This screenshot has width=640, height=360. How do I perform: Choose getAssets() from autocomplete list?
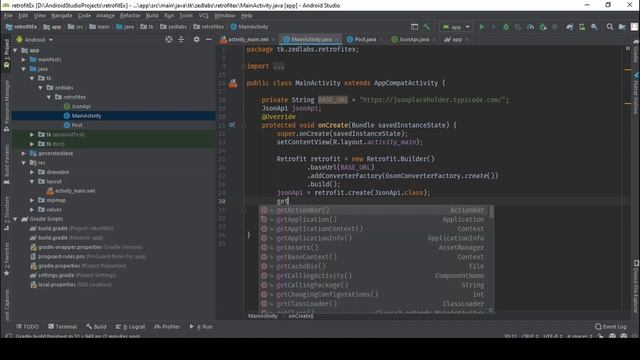click(375, 248)
